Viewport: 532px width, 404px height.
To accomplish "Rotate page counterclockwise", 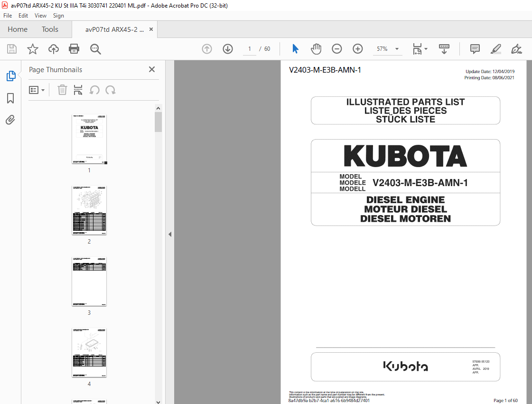I will [x=94, y=90].
